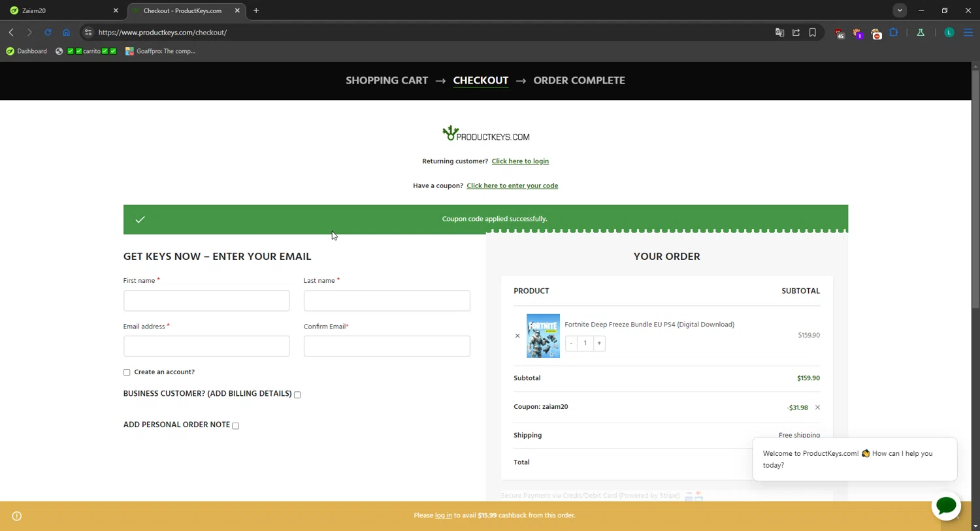
Task: Select the Checkout step heading
Action: tap(481, 80)
